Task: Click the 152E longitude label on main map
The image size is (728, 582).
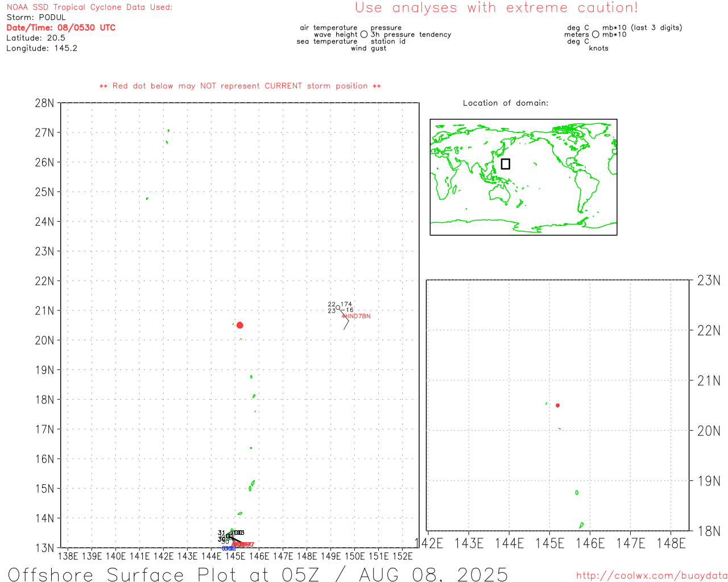Action: click(x=403, y=556)
